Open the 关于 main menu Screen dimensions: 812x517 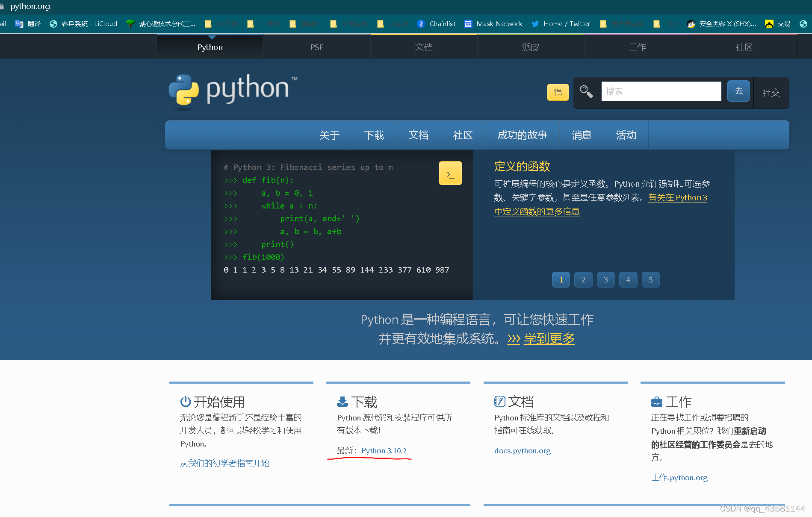click(330, 135)
